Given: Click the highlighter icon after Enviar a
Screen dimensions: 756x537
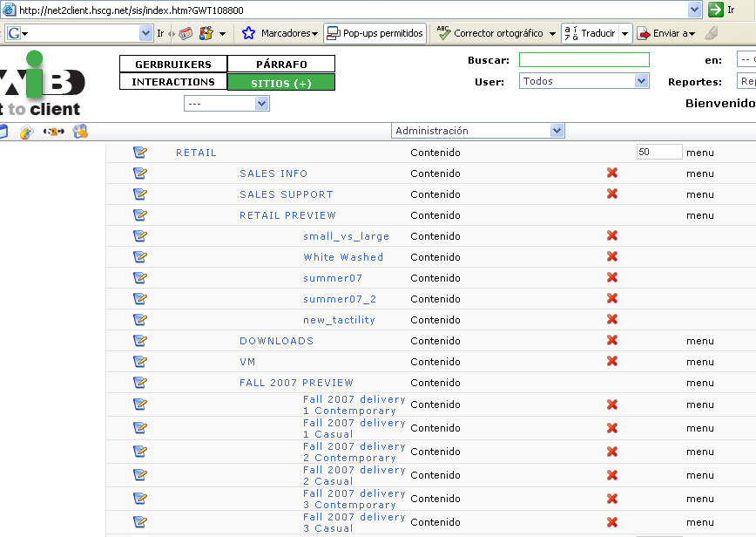Looking at the screenshot, I should pyautogui.click(x=712, y=33).
